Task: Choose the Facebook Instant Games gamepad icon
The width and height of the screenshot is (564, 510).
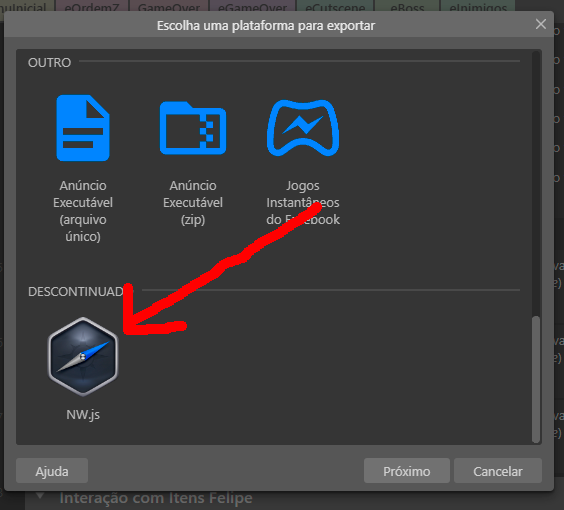Action: pyautogui.click(x=303, y=128)
